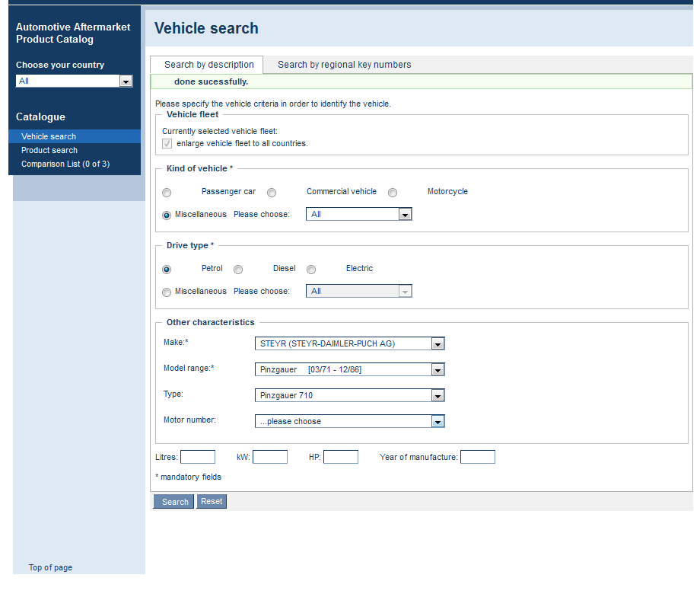
Task: Open the Model range dropdown
Action: click(x=349, y=369)
